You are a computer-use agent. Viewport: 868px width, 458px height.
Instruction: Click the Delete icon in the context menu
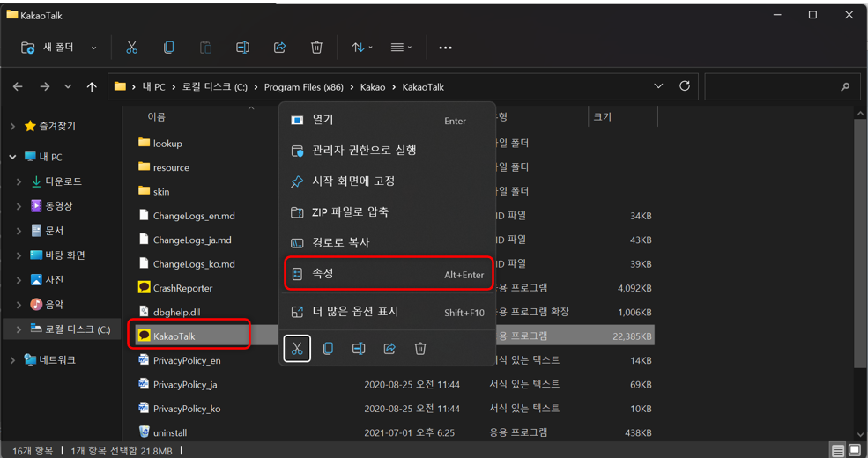click(420, 349)
